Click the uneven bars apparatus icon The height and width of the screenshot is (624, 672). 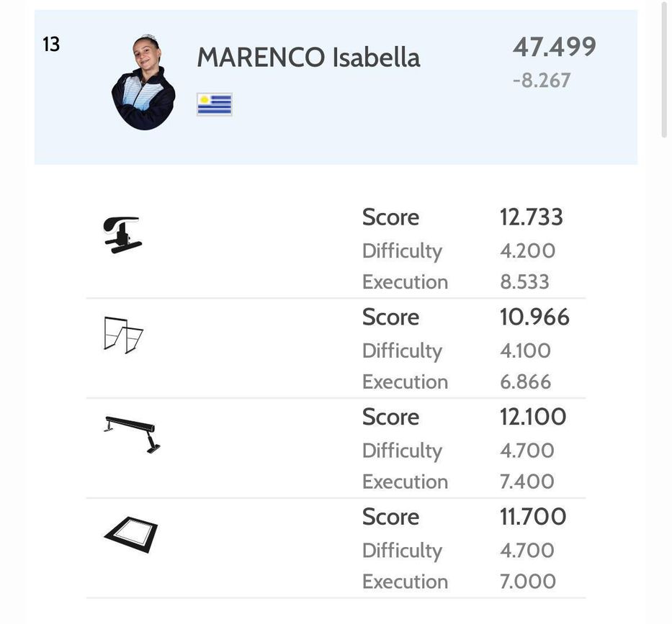(x=123, y=335)
